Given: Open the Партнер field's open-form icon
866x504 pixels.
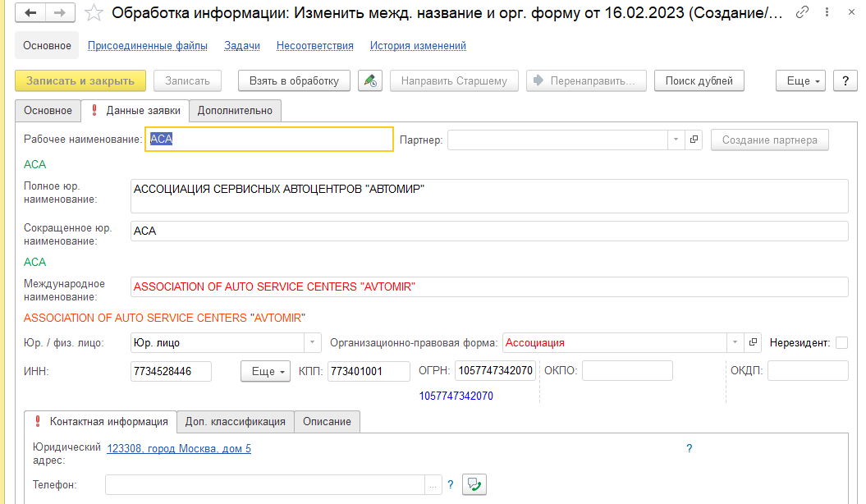Looking at the screenshot, I should pos(694,140).
